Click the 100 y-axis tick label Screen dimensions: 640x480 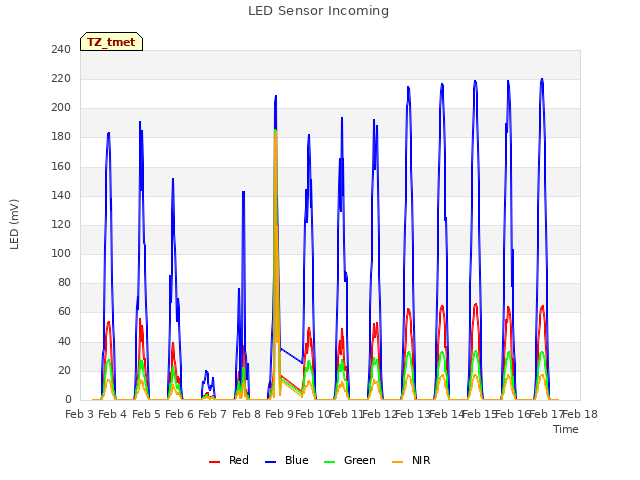61,253
